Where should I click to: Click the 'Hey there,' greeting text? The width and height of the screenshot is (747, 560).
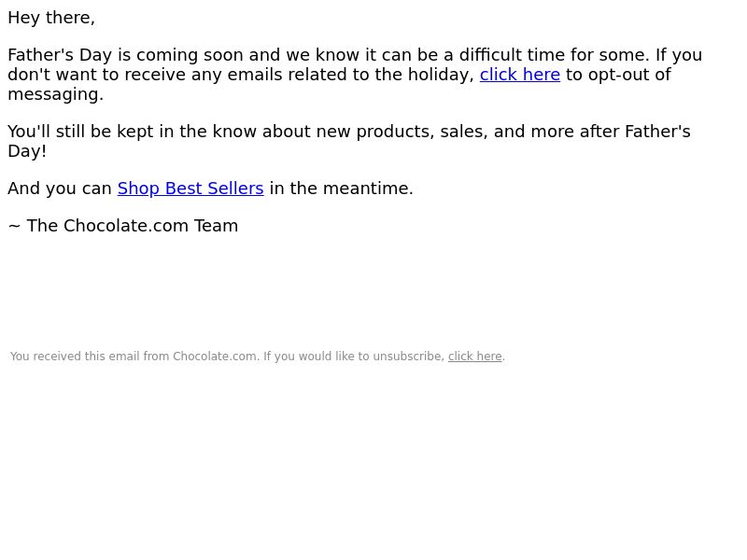(x=51, y=18)
